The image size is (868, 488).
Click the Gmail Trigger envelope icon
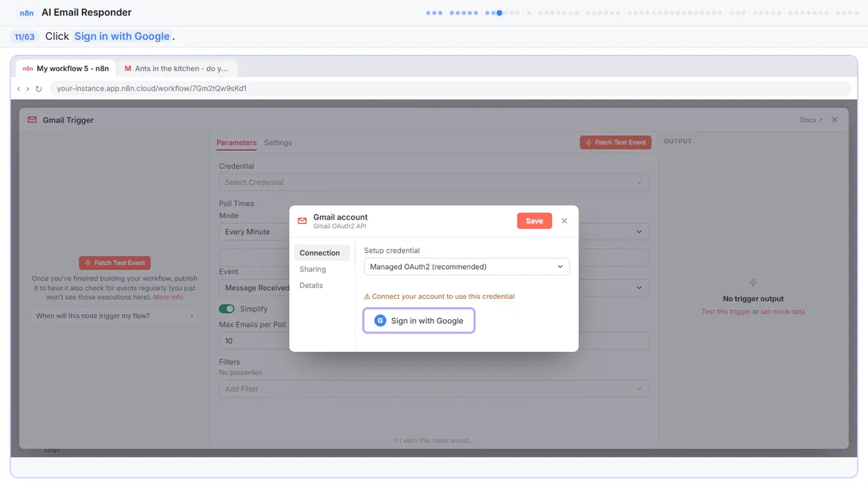click(x=33, y=120)
